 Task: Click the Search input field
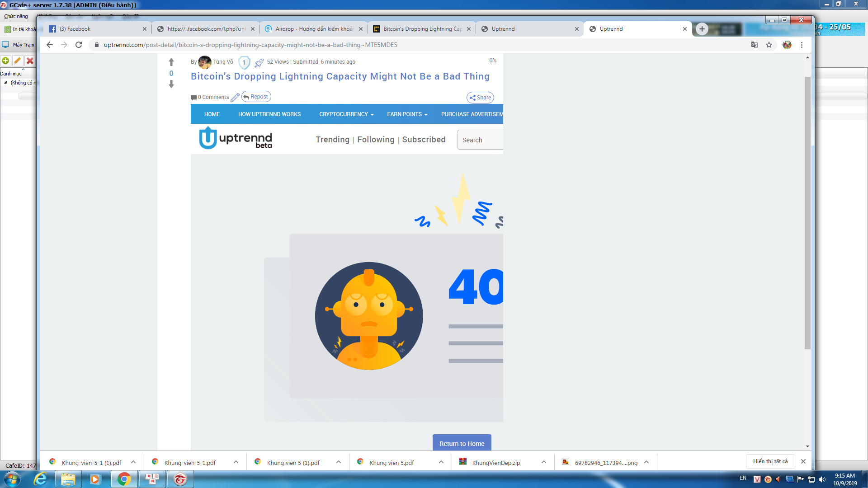(480, 140)
